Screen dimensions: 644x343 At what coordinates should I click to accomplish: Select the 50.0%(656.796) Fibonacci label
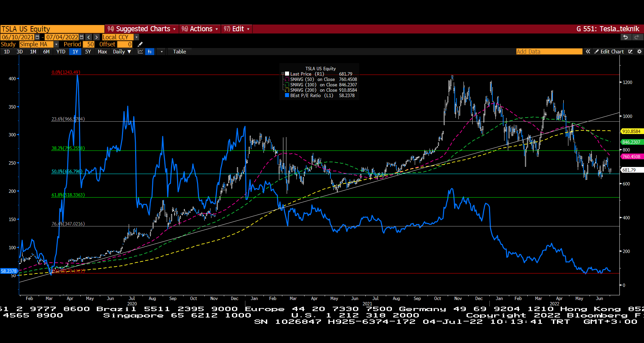pyautogui.click(x=67, y=172)
